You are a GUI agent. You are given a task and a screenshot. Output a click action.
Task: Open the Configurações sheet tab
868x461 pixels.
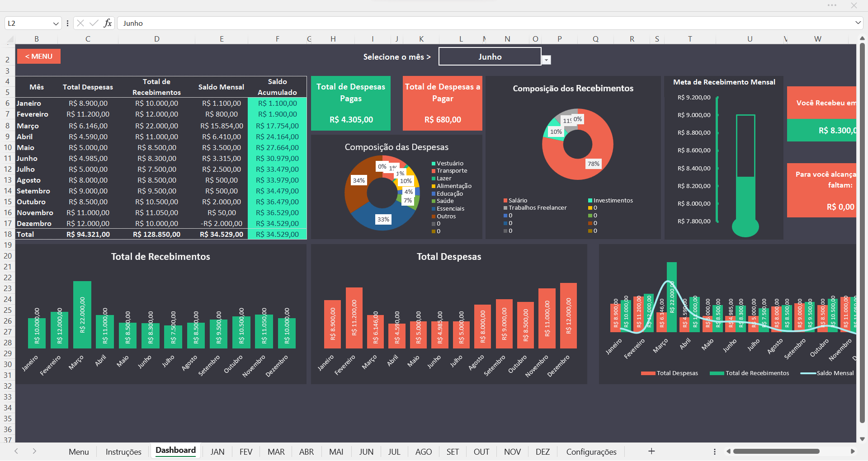591,452
